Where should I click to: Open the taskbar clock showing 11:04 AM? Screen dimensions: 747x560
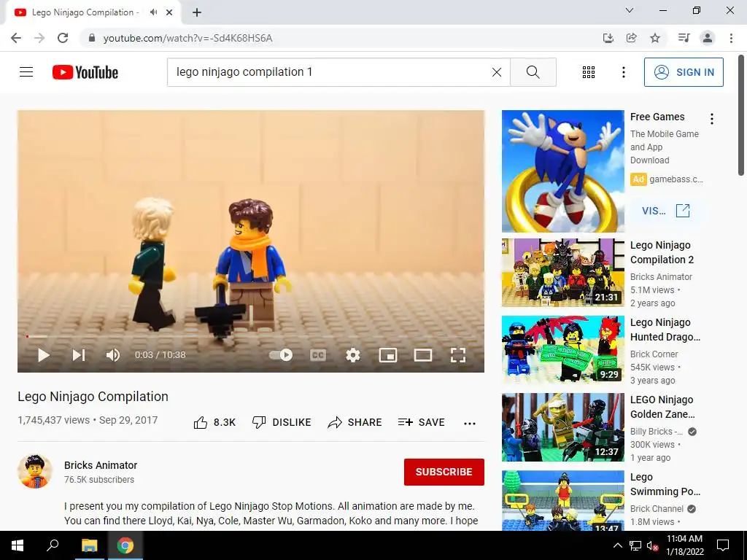[684, 545]
